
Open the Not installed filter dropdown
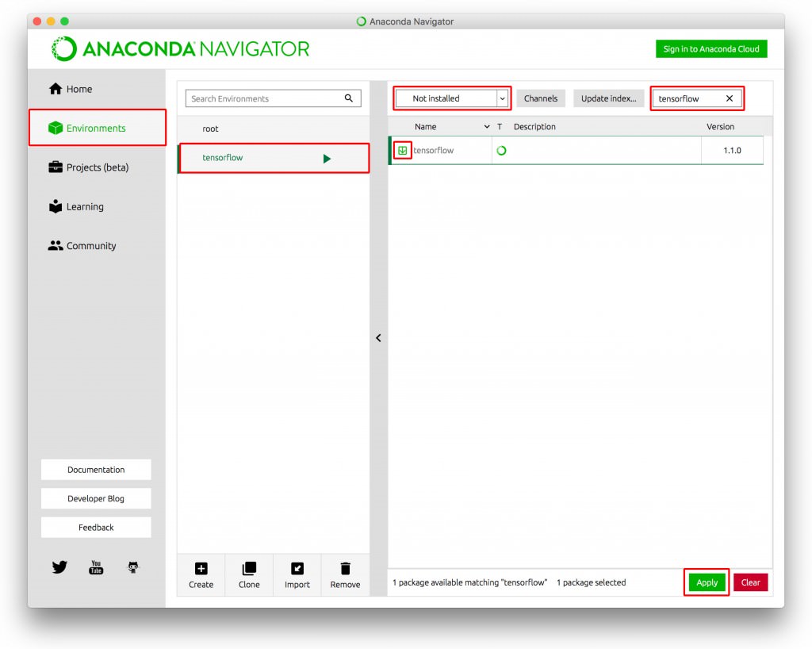(451, 98)
